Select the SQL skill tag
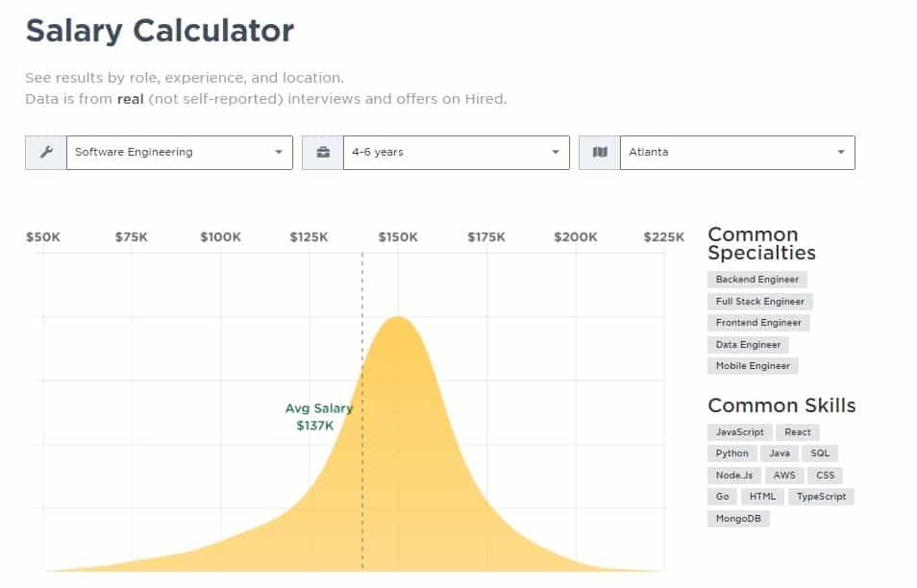 (x=820, y=453)
